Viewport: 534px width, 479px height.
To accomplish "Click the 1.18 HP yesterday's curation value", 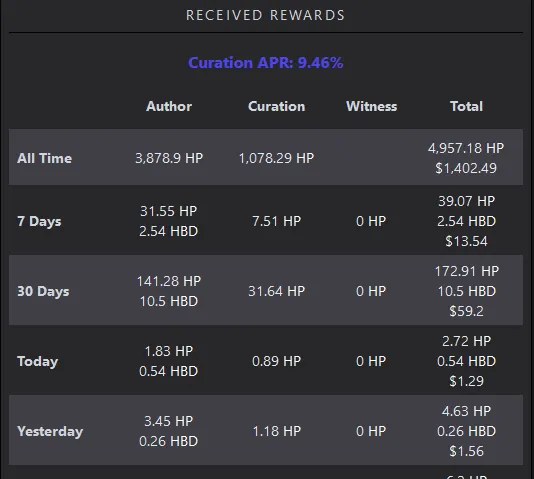I will pos(277,431).
